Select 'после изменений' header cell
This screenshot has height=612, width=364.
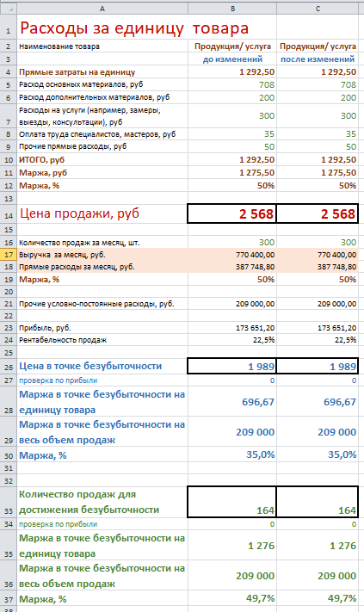coord(318,59)
